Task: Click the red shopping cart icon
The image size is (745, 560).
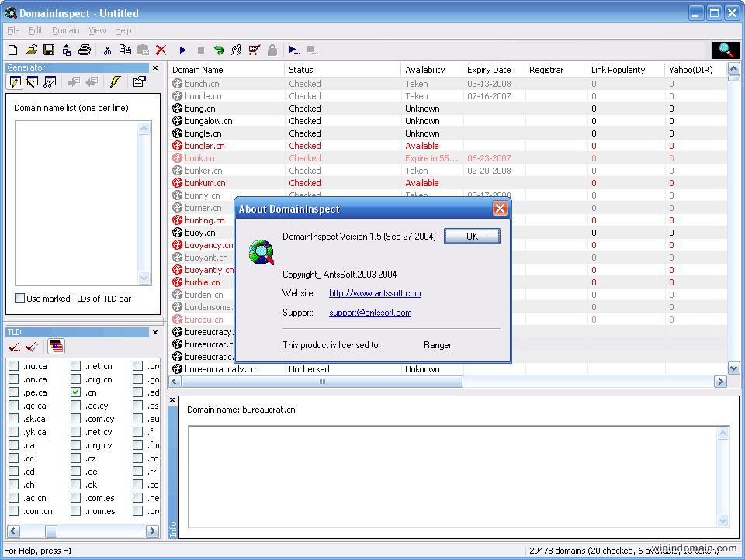Action: (255, 50)
